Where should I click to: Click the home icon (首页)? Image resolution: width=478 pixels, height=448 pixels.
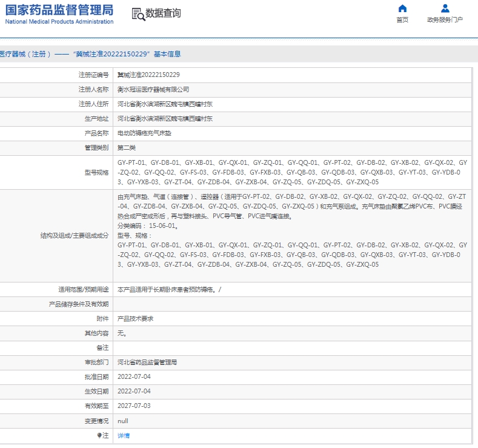pyautogui.click(x=402, y=8)
